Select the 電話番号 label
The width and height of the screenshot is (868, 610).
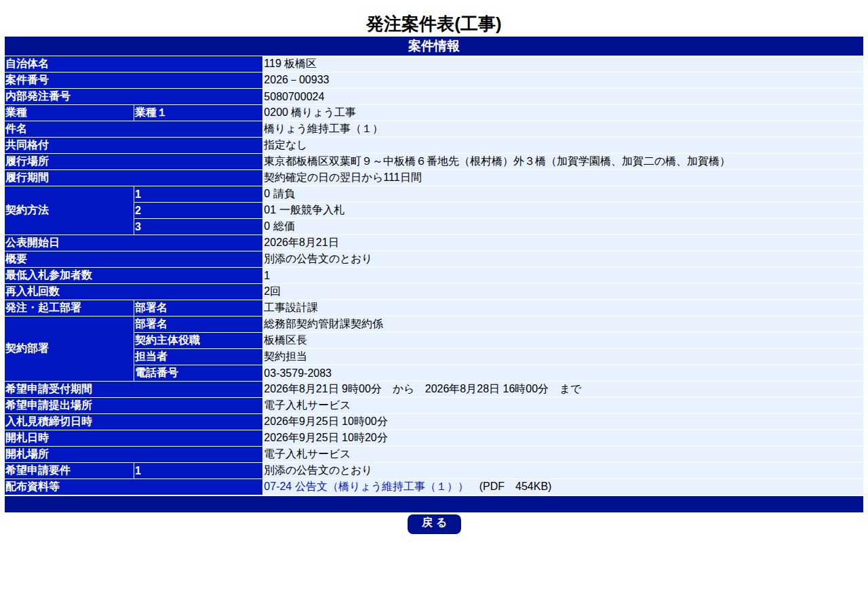coord(157,373)
